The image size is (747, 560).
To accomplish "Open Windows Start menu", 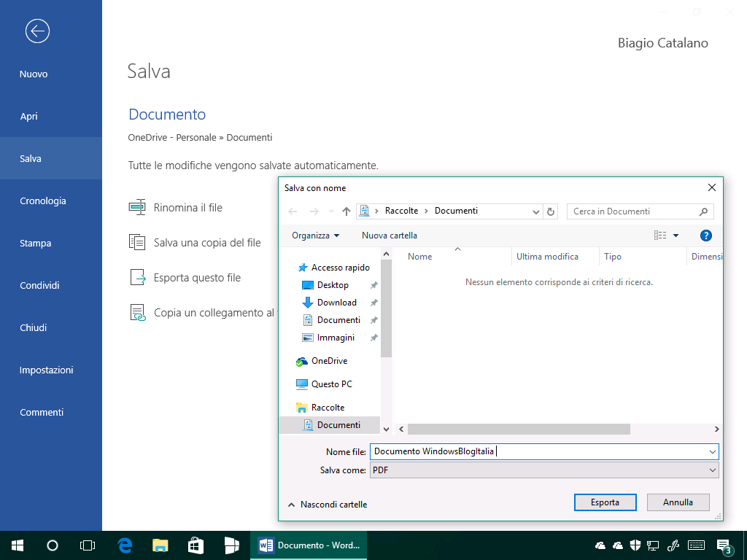I will point(18,545).
